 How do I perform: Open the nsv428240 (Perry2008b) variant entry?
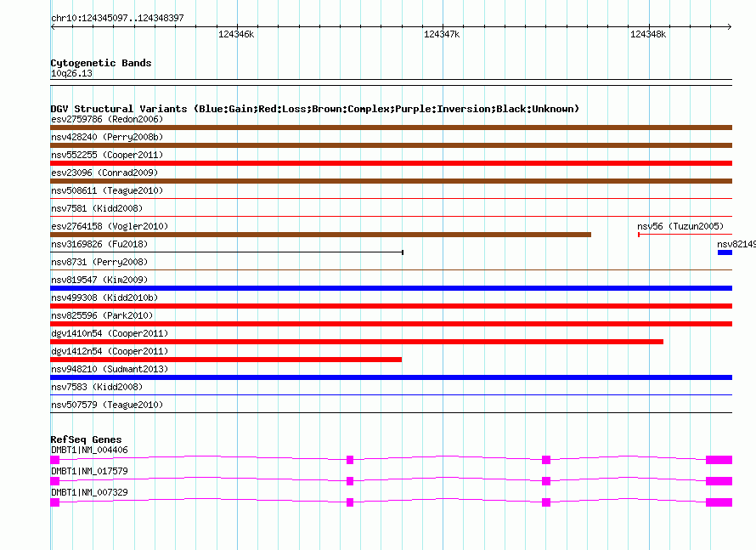coord(106,137)
